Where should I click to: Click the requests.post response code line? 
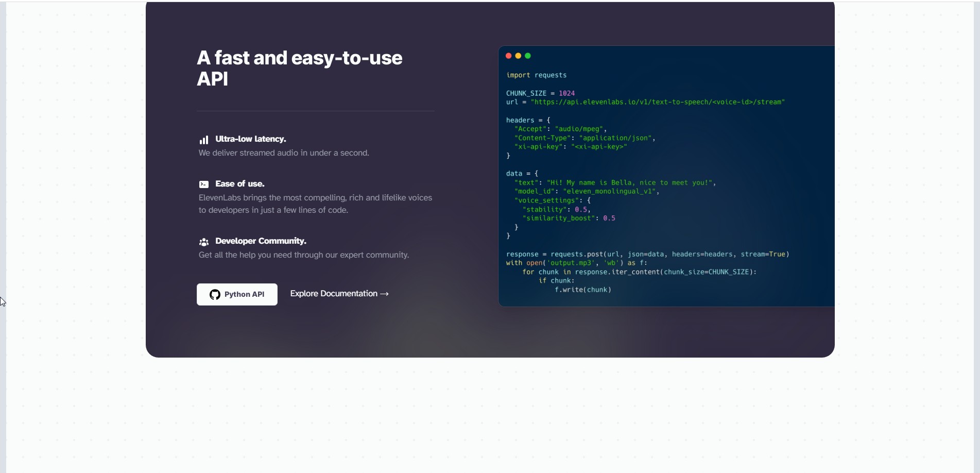(647, 255)
